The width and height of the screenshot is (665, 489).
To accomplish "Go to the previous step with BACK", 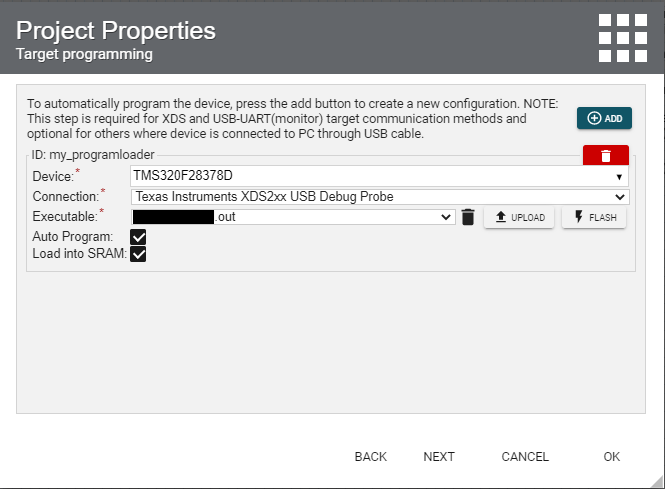I will (x=370, y=457).
